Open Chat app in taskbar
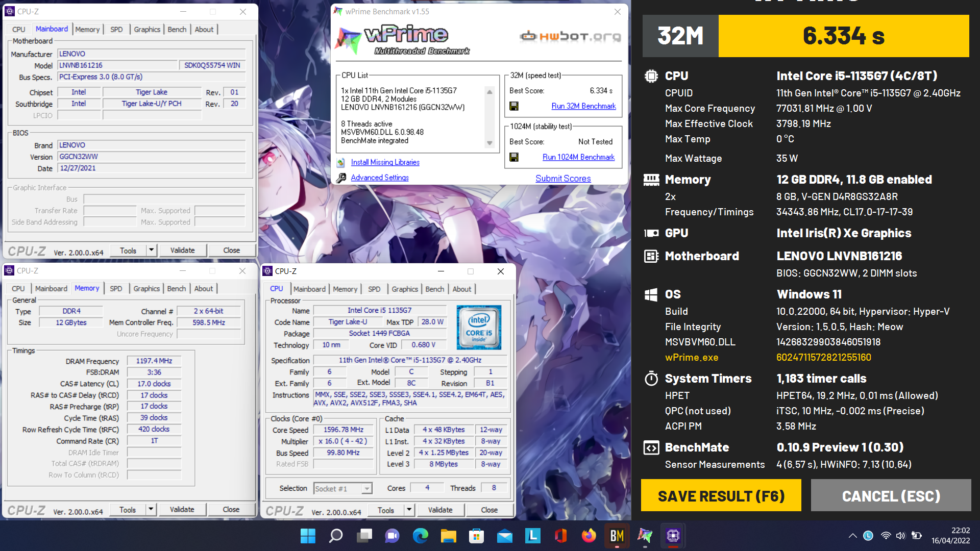The height and width of the screenshot is (551, 980). [x=392, y=536]
